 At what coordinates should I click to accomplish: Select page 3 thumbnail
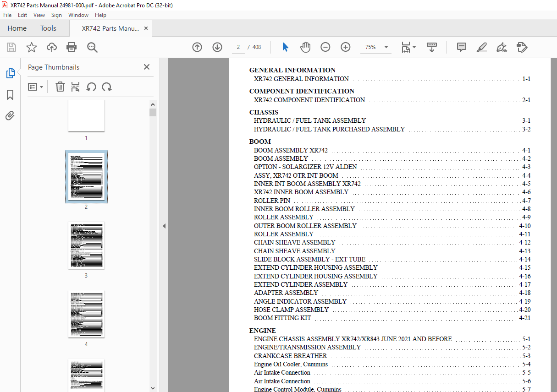pyautogui.click(x=86, y=245)
